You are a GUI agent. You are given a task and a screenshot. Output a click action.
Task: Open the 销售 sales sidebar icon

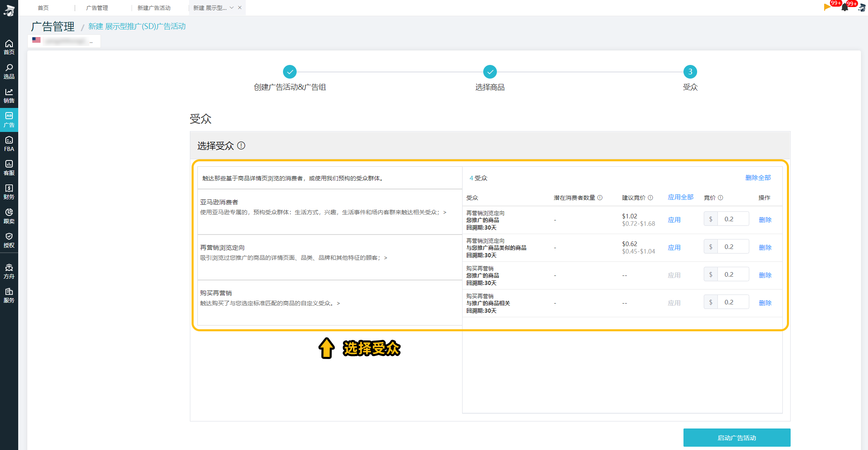coord(9,96)
